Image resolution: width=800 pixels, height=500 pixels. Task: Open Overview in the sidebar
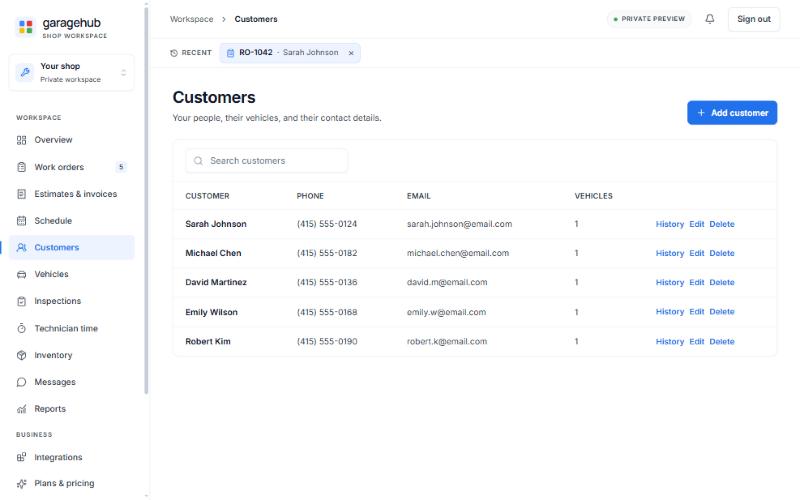coord(71,140)
